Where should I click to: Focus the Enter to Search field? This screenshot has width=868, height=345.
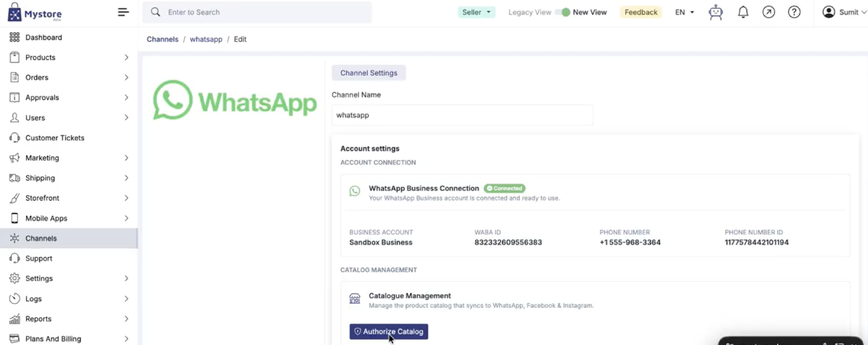pos(257,12)
